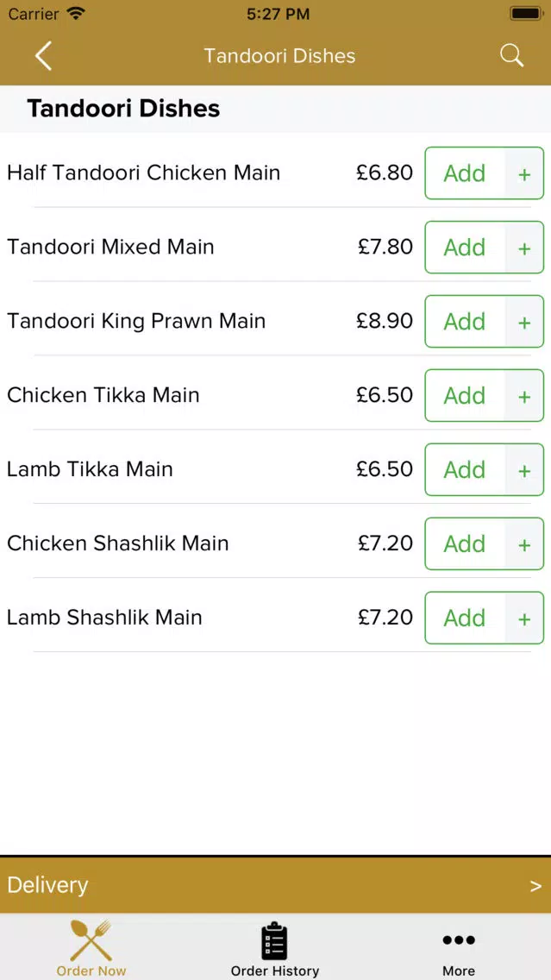Image resolution: width=551 pixels, height=980 pixels.
Task: Open search with the magnifier icon
Action: tap(511, 55)
